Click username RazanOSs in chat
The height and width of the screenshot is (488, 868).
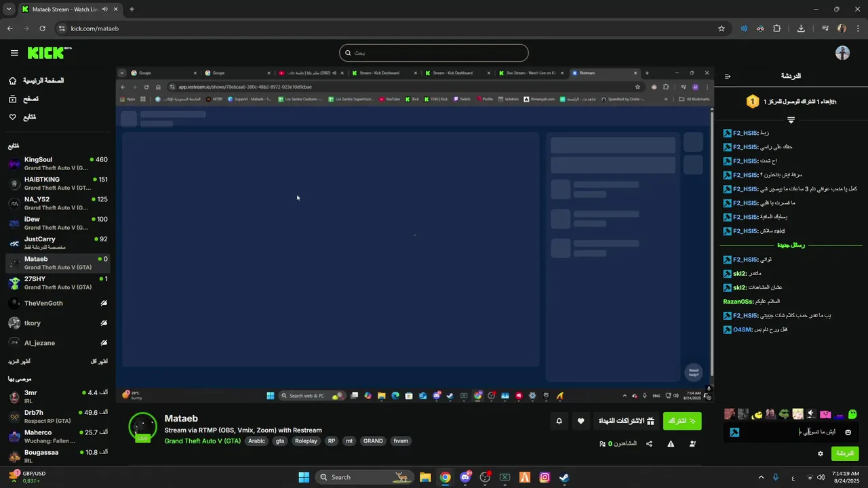pos(738,302)
